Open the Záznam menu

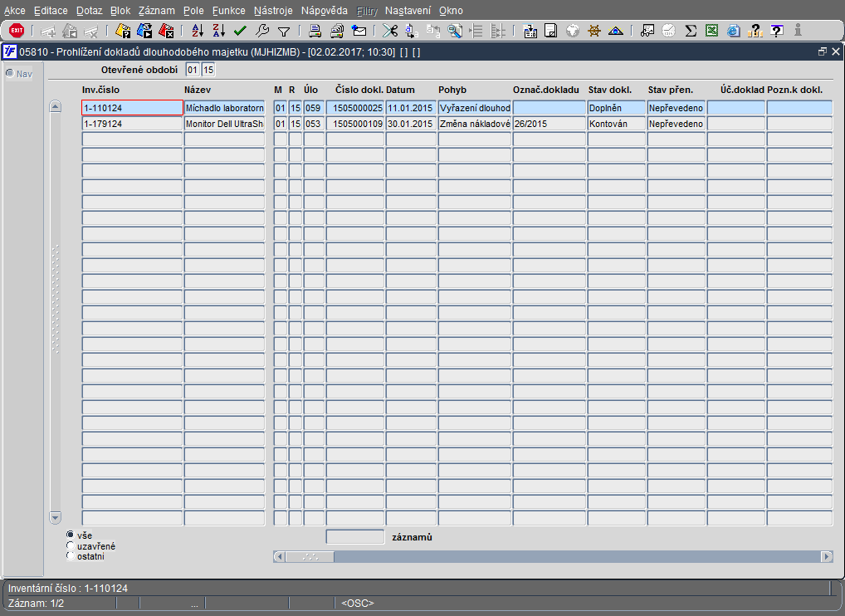click(x=156, y=10)
